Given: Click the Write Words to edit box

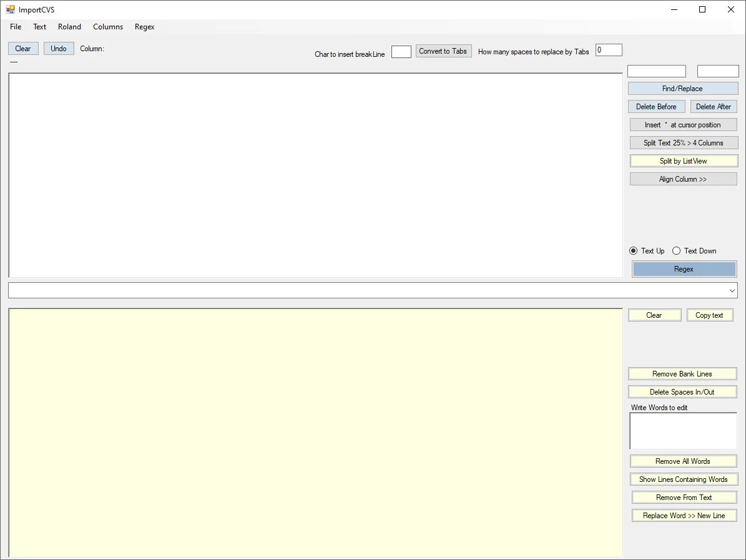Looking at the screenshot, I should point(683,431).
